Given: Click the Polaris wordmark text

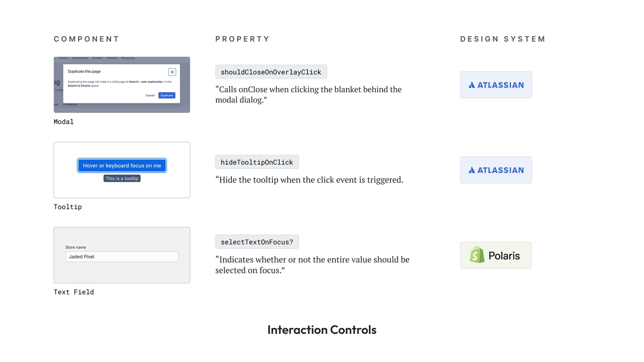Looking at the screenshot, I should coord(504,256).
